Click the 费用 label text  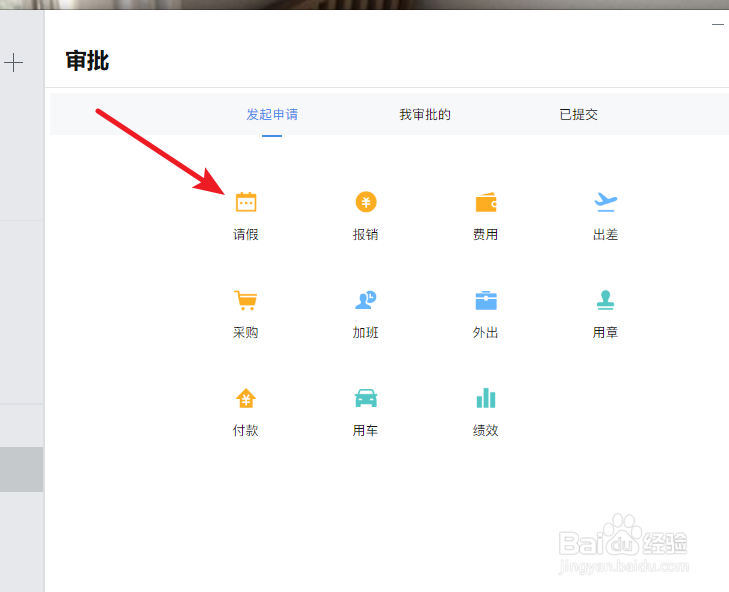point(485,234)
